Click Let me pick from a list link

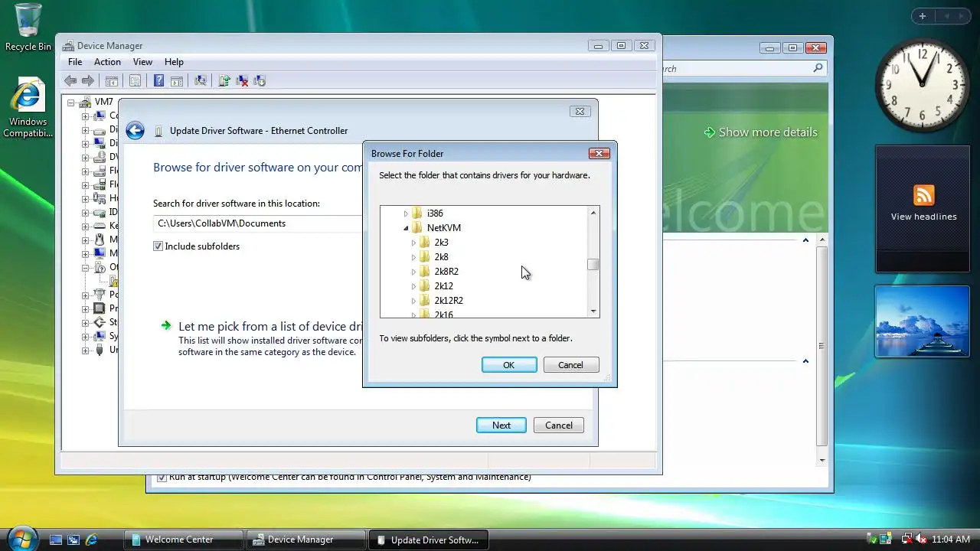[x=270, y=327]
